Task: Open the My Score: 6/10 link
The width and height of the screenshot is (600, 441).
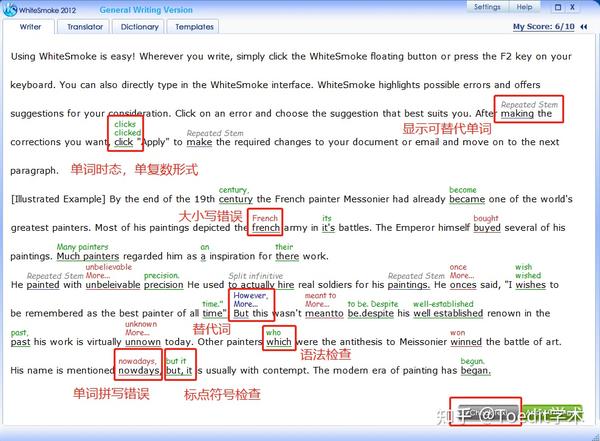Action: click(x=543, y=27)
